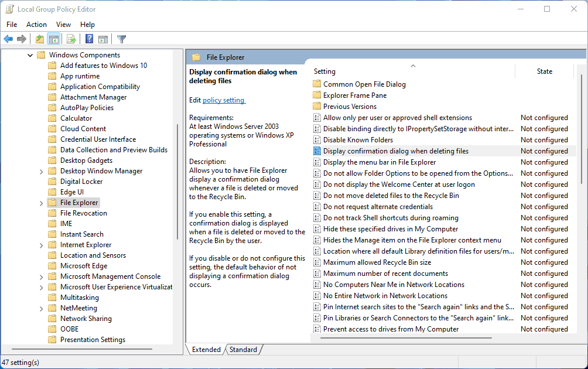The height and width of the screenshot is (369, 588).
Task: Click the Setting column header
Action: tap(325, 71)
